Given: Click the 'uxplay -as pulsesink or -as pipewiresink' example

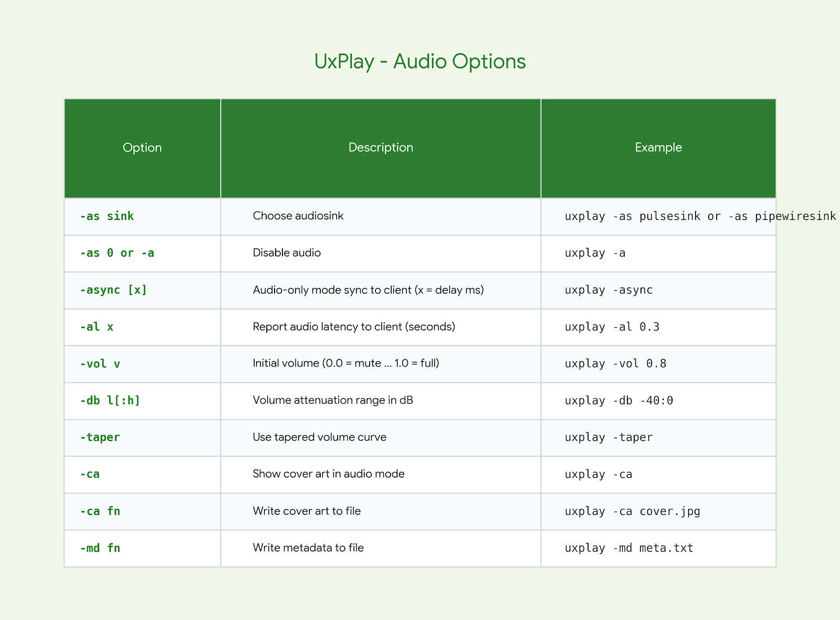Looking at the screenshot, I should click(x=700, y=216).
